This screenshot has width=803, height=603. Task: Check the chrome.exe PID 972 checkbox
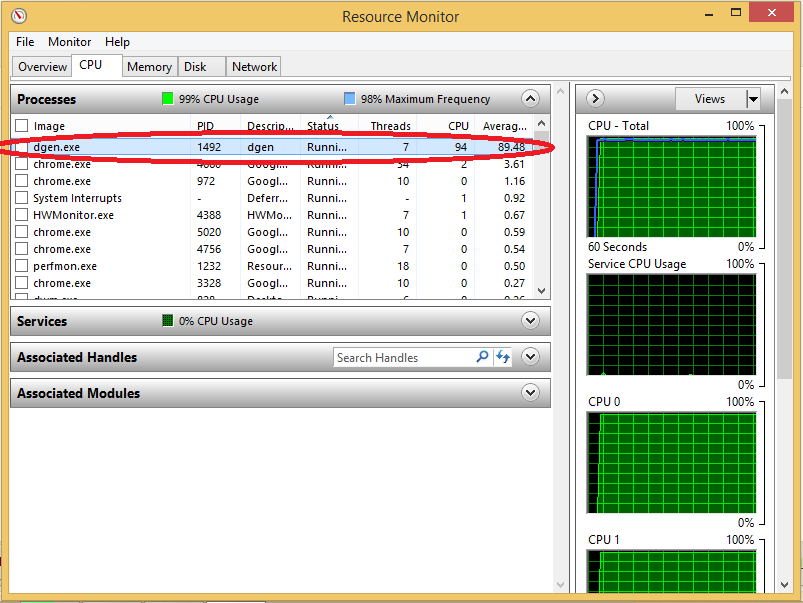22,181
